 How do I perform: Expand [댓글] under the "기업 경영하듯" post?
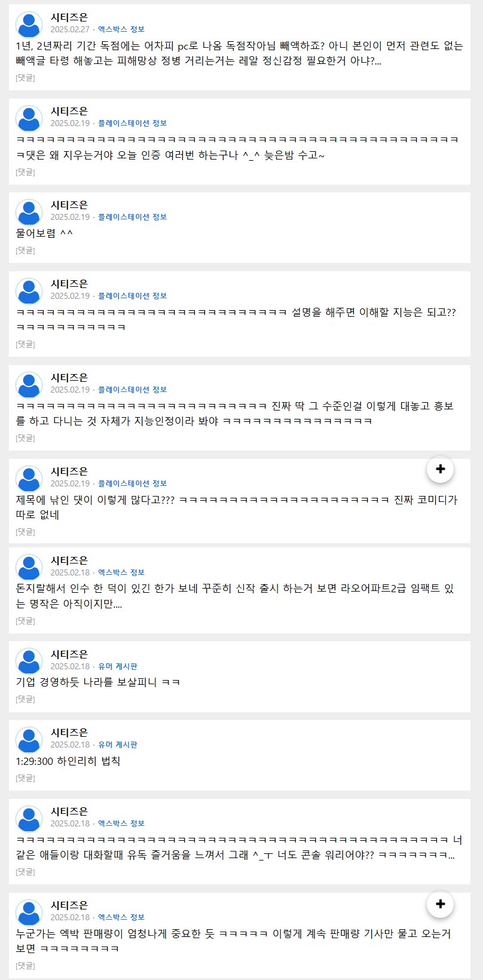[x=25, y=699]
